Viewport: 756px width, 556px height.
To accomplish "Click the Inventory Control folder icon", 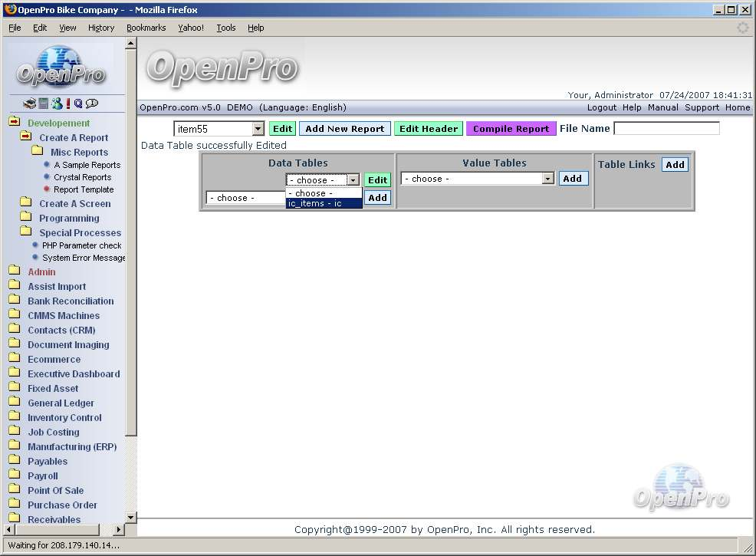I will click(14, 418).
